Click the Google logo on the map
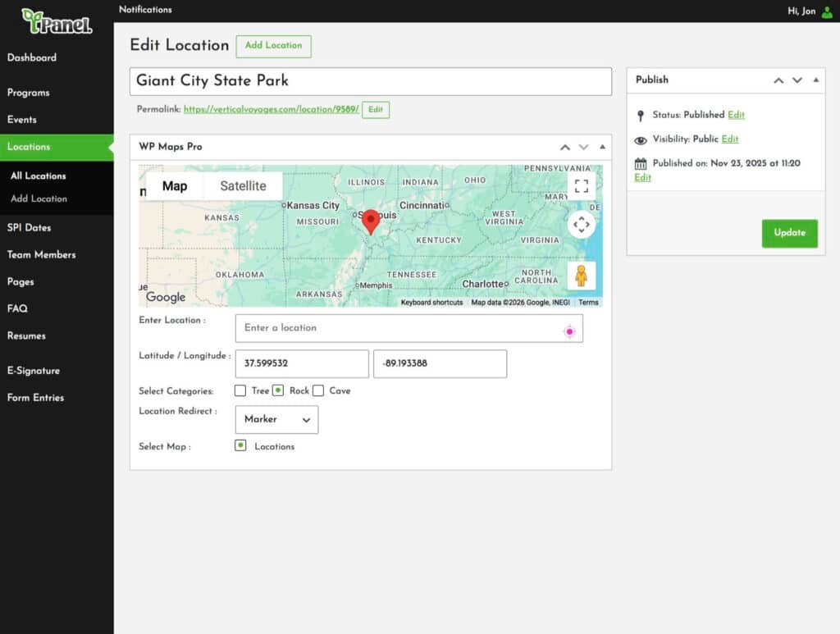The height and width of the screenshot is (634, 840). [166, 297]
